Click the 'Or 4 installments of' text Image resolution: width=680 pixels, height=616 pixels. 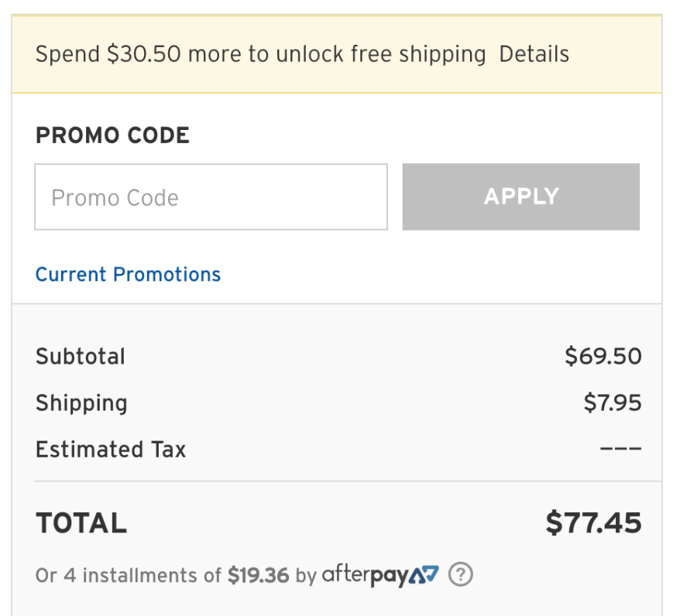pyautogui.click(x=129, y=576)
